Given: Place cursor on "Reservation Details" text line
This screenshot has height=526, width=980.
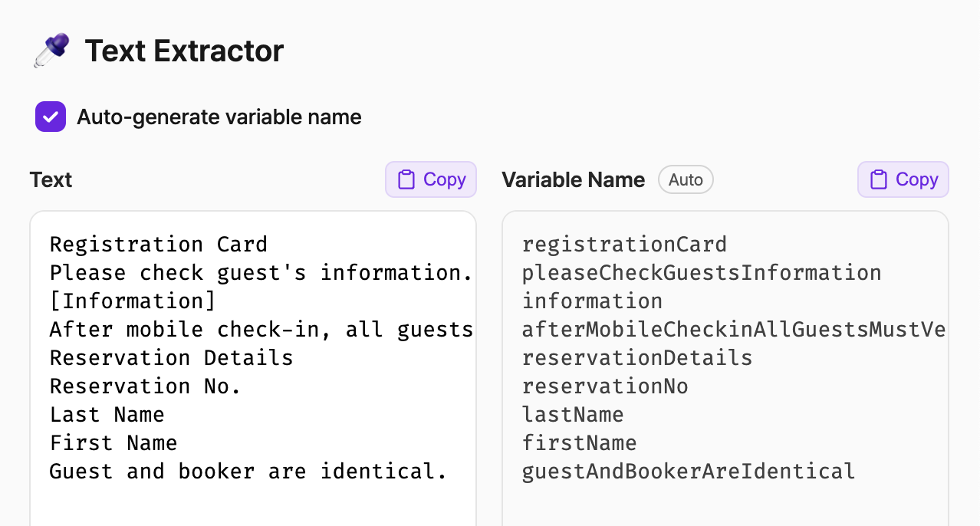Looking at the screenshot, I should tap(171, 358).
